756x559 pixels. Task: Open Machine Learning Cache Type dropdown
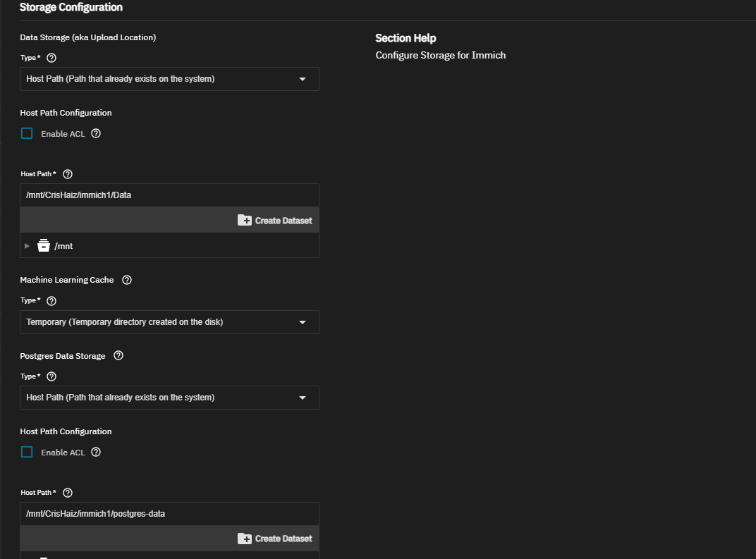tap(169, 322)
